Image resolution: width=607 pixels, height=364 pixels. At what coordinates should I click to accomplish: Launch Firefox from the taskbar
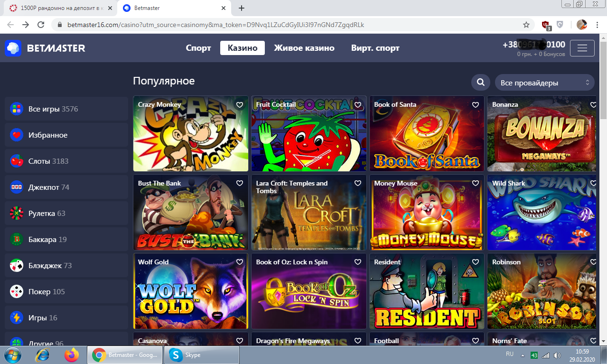click(x=72, y=355)
